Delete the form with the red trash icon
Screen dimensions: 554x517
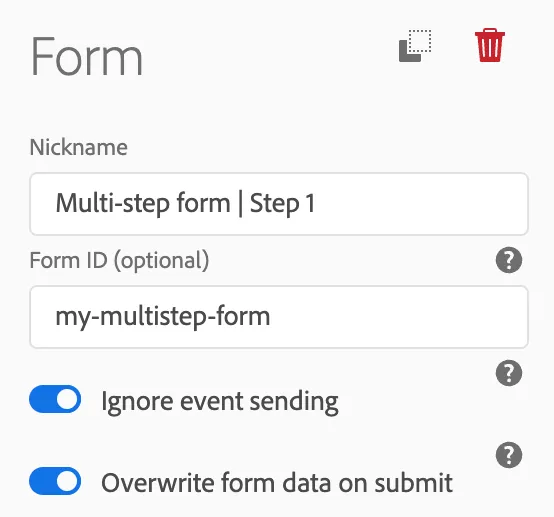pyautogui.click(x=490, y=45)
